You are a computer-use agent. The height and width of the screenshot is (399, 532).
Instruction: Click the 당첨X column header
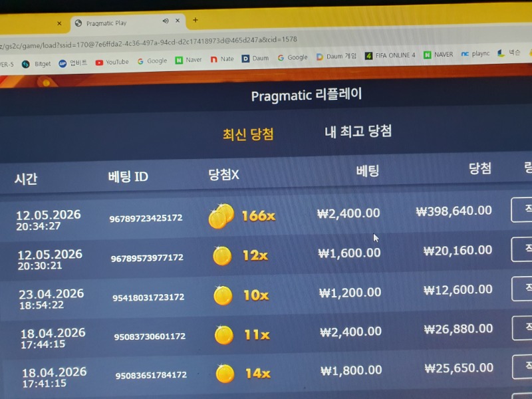tap(223, 175)
